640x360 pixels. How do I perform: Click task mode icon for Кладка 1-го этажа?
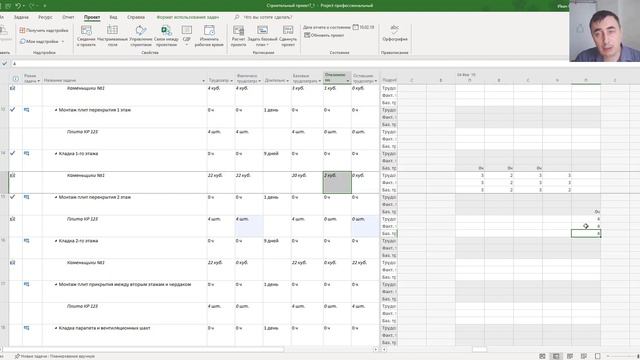click(27, 153)
